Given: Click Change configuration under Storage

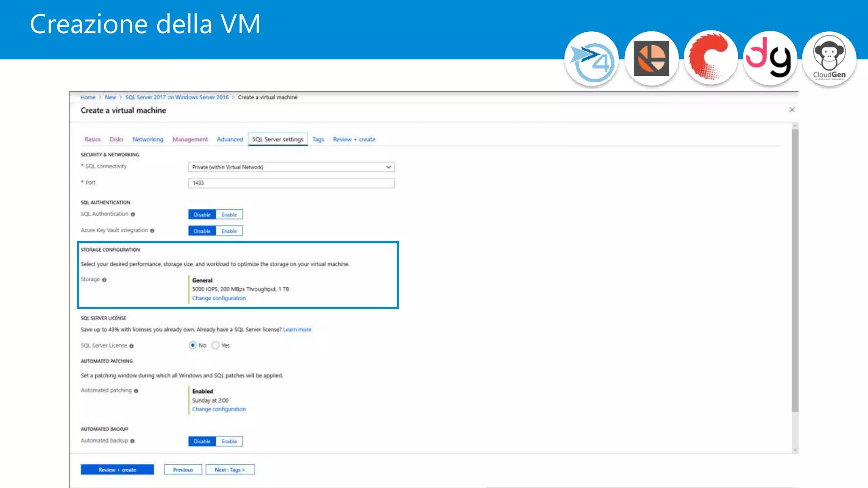Looking at the screenshot, I should (x=219, y=298).
